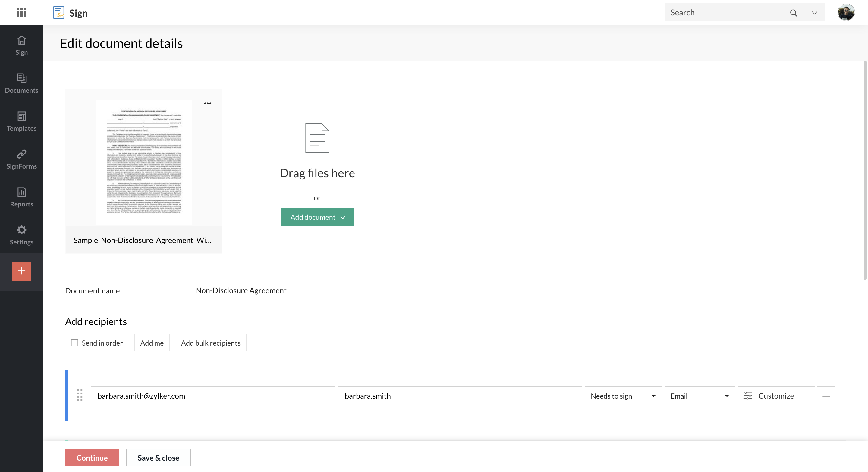The image size is (868, 472).
Task: Open Settings gear in sidebar
Action: [x=22, y=235]
